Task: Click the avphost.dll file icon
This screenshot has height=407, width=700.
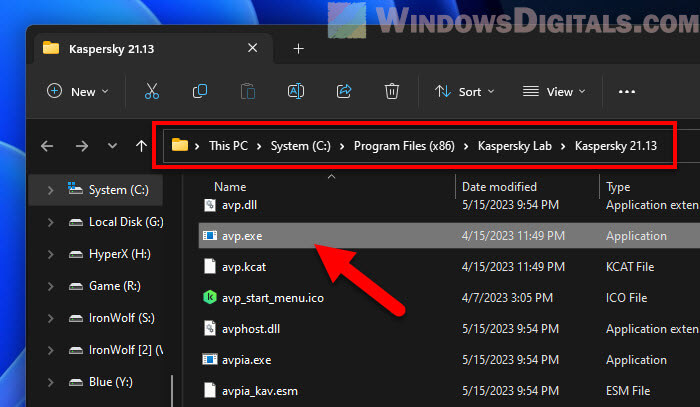Action: click(x=210, y=328)
